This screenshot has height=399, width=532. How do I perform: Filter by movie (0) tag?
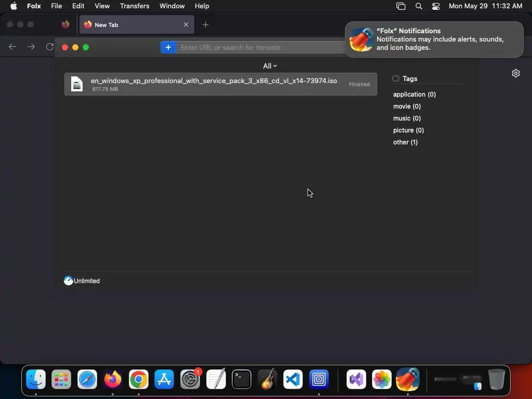click(x=407, y=106)
